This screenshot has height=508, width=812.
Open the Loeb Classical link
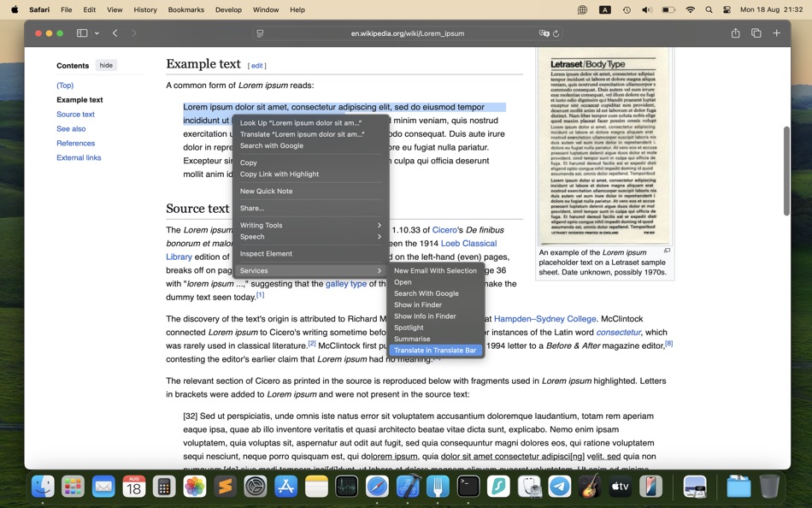tap(468, 244)
